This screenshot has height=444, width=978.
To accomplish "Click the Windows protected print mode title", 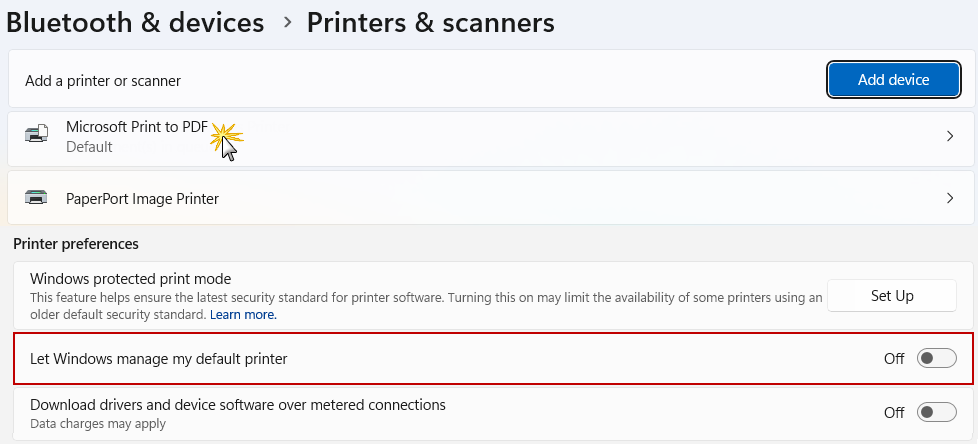I will coord(130,279).
